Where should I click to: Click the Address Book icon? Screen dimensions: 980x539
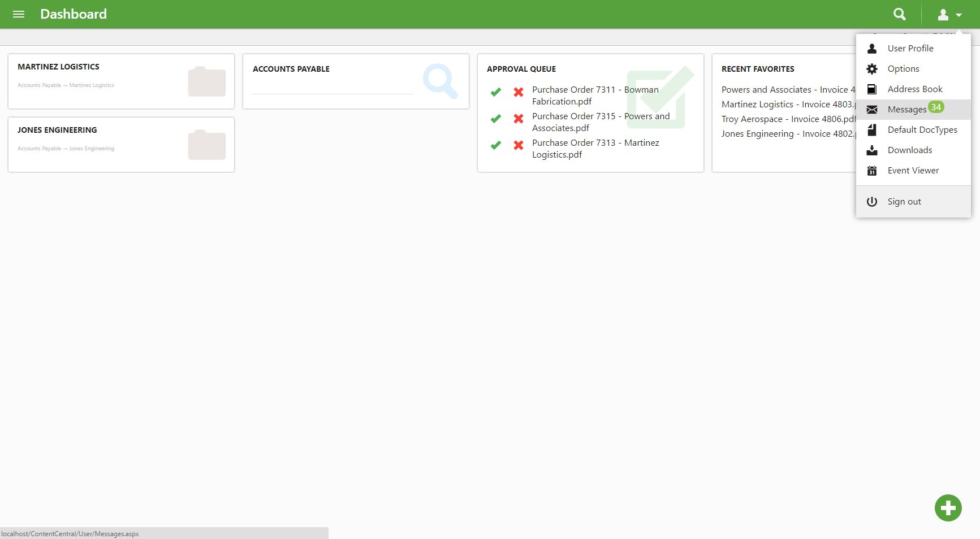(x=872, y=89)
